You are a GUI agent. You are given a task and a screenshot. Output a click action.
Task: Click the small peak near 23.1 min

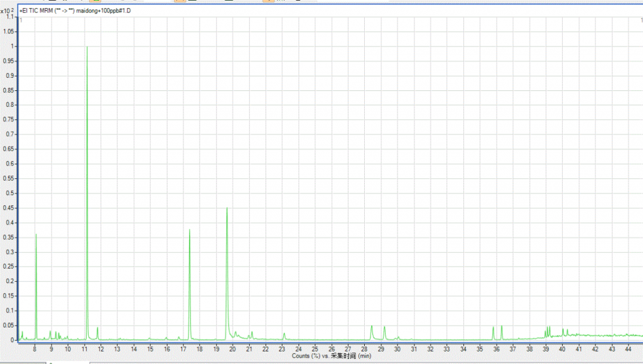click(x=284, y=333)
